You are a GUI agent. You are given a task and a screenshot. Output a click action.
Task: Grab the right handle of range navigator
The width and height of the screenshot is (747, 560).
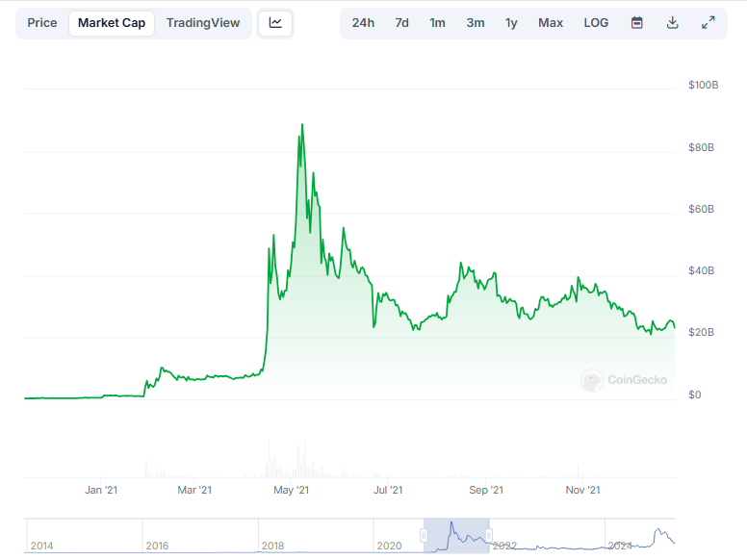(489, 536)
